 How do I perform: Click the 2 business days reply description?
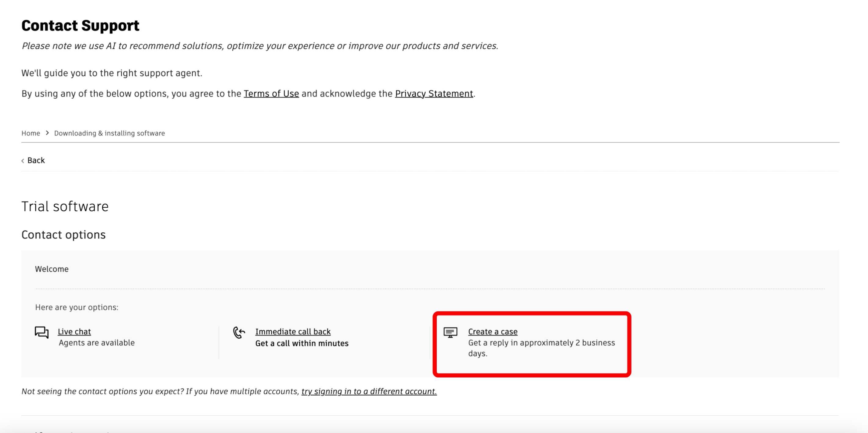pos(541,348)
